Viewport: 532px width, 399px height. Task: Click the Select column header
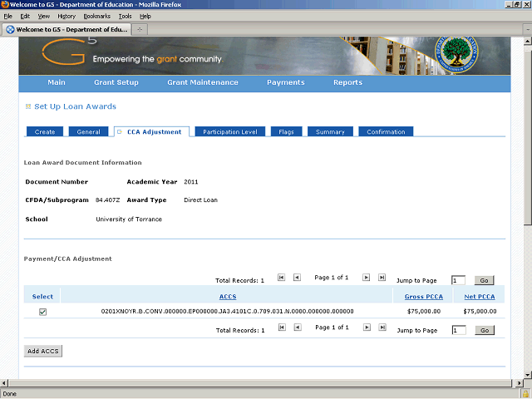pos(42,297)
